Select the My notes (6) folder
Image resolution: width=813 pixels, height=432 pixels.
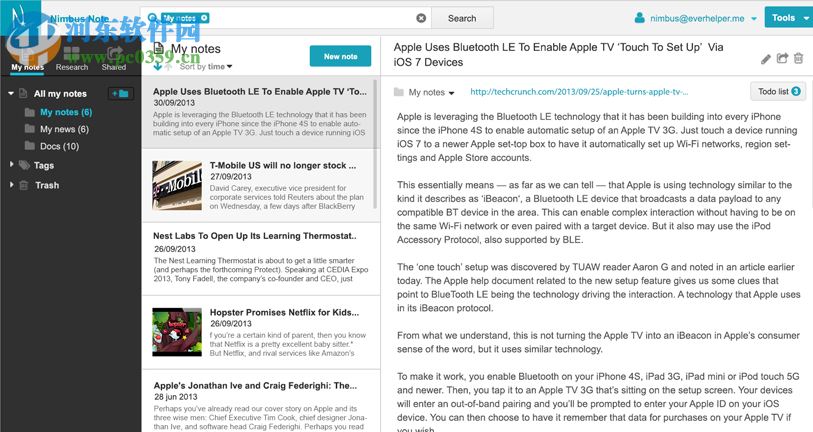66,112
